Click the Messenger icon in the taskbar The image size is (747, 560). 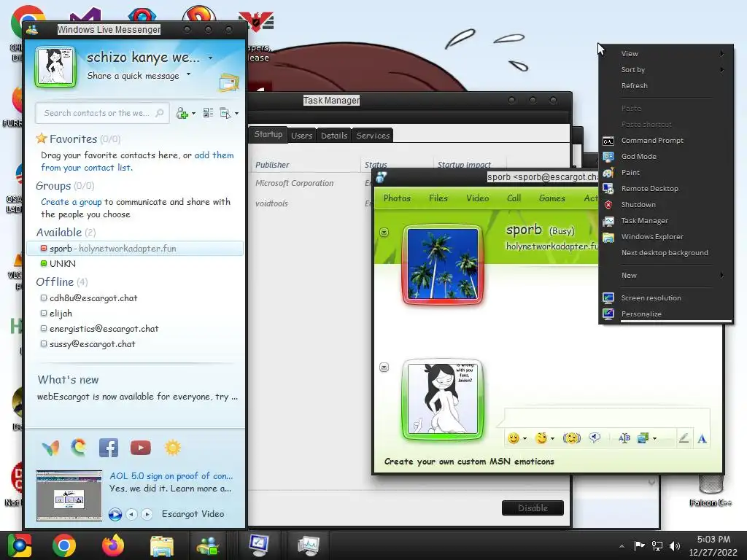(x=208, y=545)
